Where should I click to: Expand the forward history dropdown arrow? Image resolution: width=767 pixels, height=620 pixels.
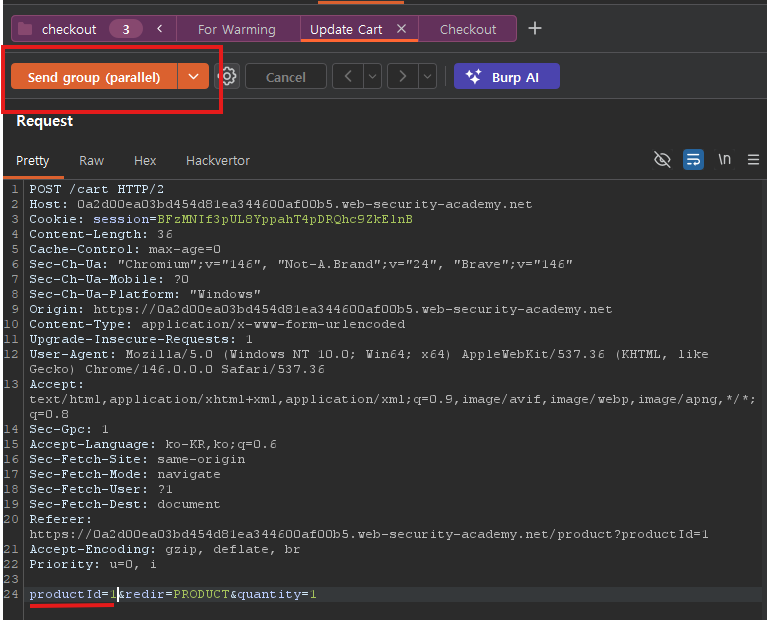[427, 77]
